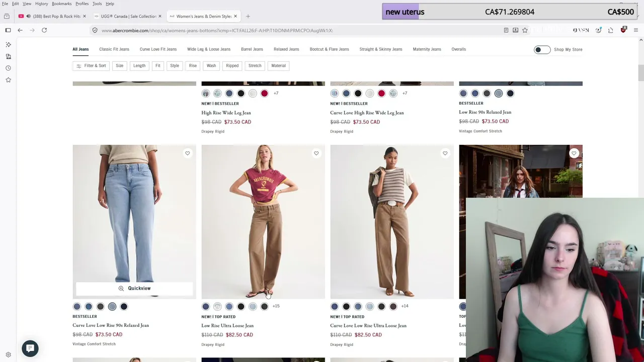644x362 pixels.
Task: Click the address bar URL field
Action: click(297, 30)
